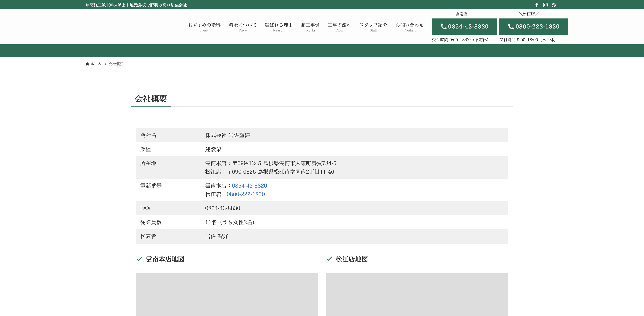Image resolution: width=644 pixels, height=316 pixels.
Task: Click representative name 岩佐 智好
Action: click(x=217, y=236)
